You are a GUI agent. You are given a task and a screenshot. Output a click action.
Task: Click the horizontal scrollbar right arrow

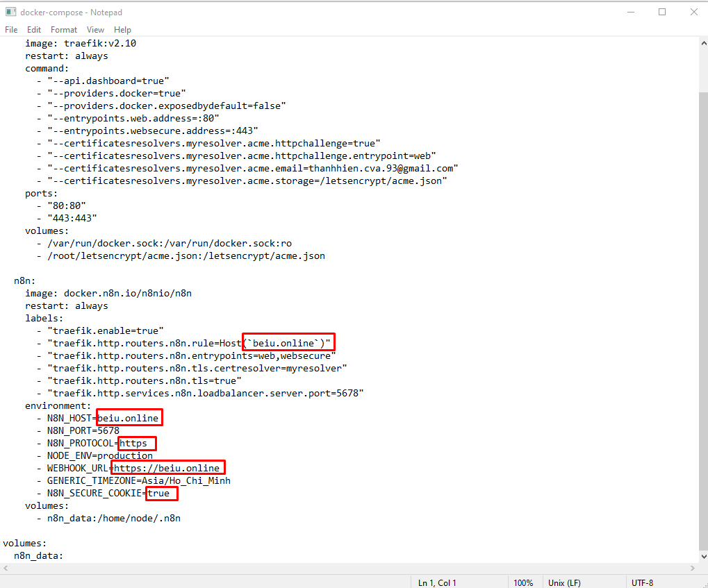[x=693, y=568]
